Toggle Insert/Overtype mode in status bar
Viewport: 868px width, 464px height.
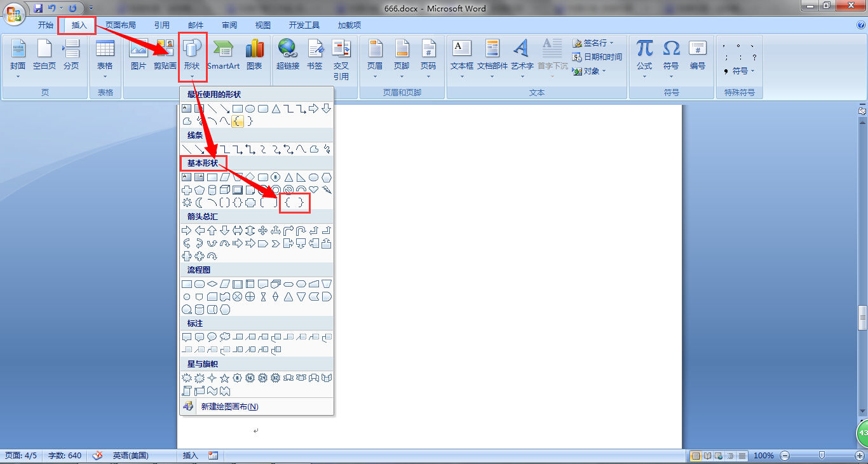tap(191, 456)
